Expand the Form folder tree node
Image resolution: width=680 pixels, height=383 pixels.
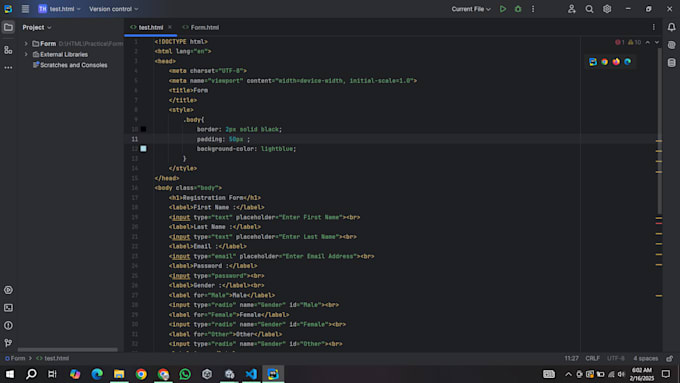[26, 44]
